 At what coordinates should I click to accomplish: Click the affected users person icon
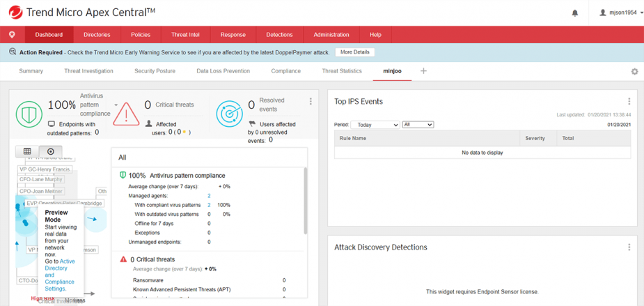tap(149, 124)
